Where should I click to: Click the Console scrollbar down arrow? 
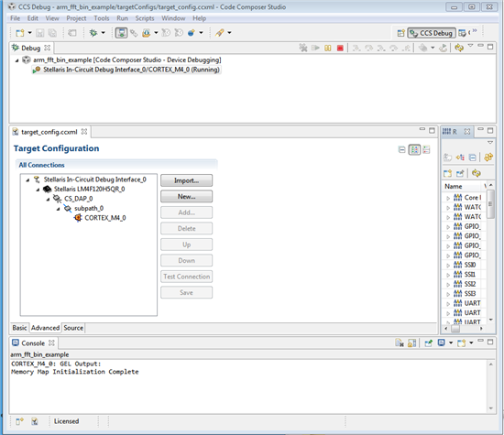point(491,408)
